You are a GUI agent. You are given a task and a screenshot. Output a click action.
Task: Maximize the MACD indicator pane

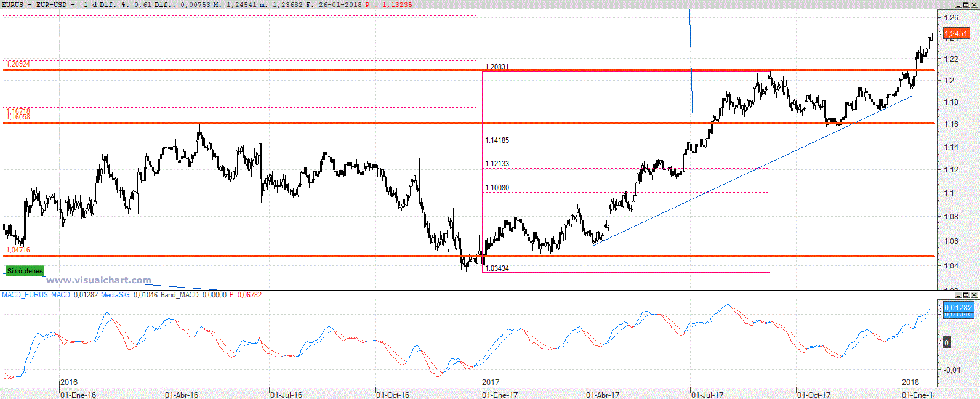point(966,295)
